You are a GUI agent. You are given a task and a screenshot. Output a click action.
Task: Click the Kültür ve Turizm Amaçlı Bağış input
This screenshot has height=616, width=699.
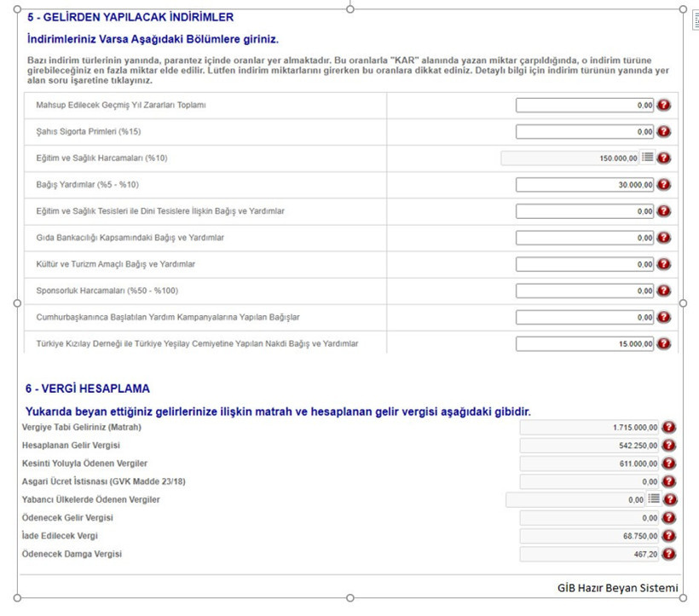coord(585,264)
